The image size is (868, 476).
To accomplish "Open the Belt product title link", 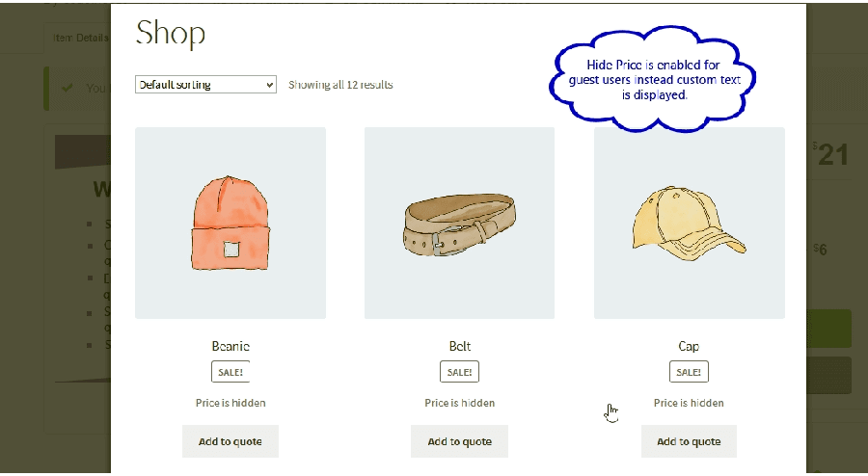I will pyautogui.click(x=459, y=346).
